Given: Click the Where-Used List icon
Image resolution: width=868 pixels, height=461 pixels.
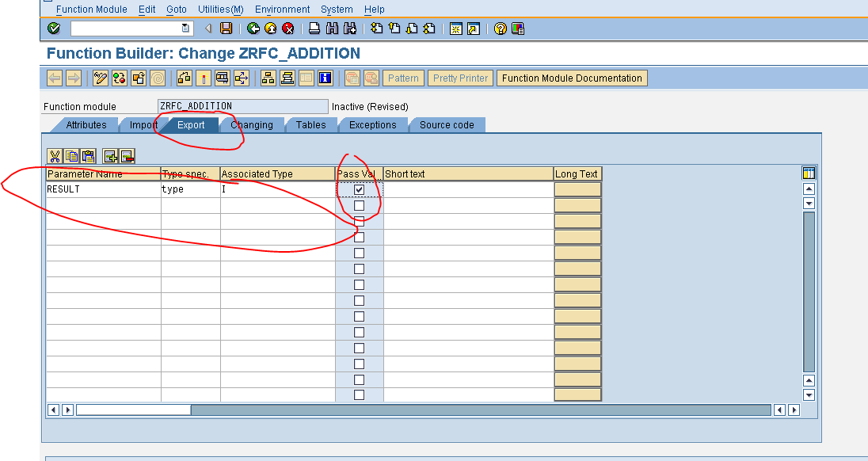Looking at the screenshot, I should coord(242,78).
